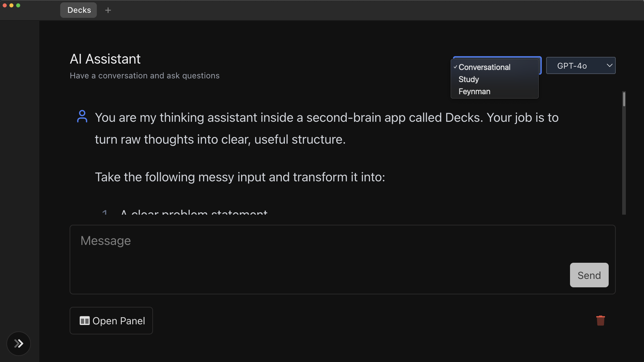Open a new tab with the plus icon
Viewport: 644px width, 362px height.
108,10
